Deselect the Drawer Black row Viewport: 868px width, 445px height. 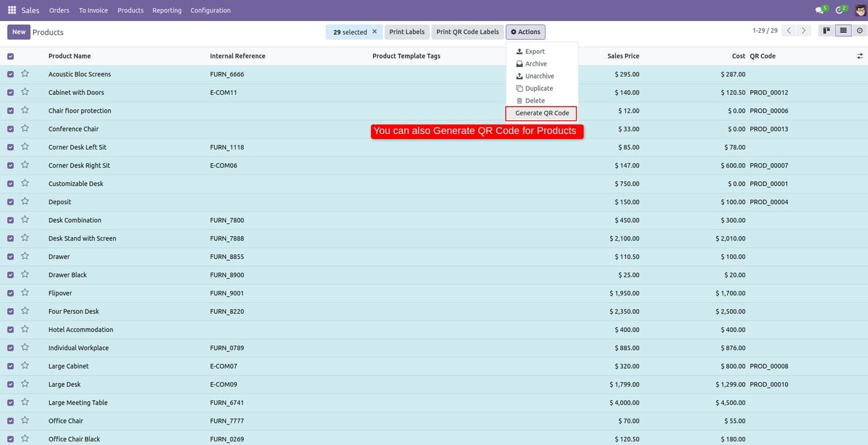(x=11, y=275)
